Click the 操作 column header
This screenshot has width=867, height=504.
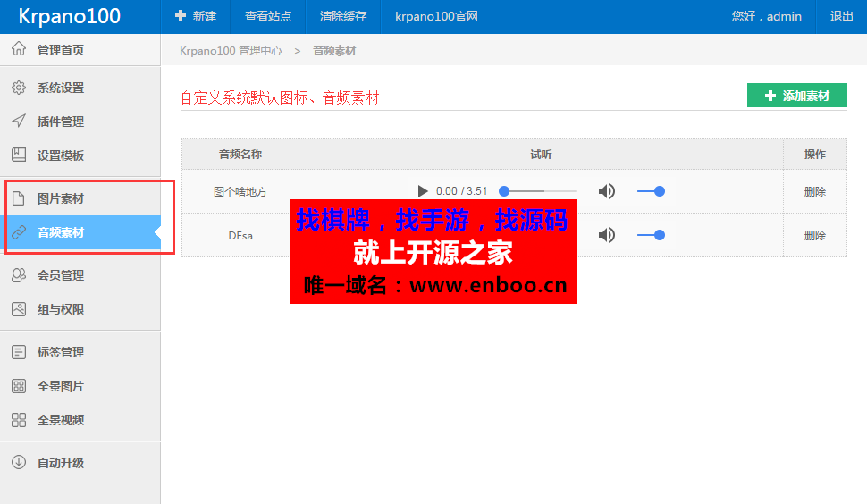tap(815, 155)
